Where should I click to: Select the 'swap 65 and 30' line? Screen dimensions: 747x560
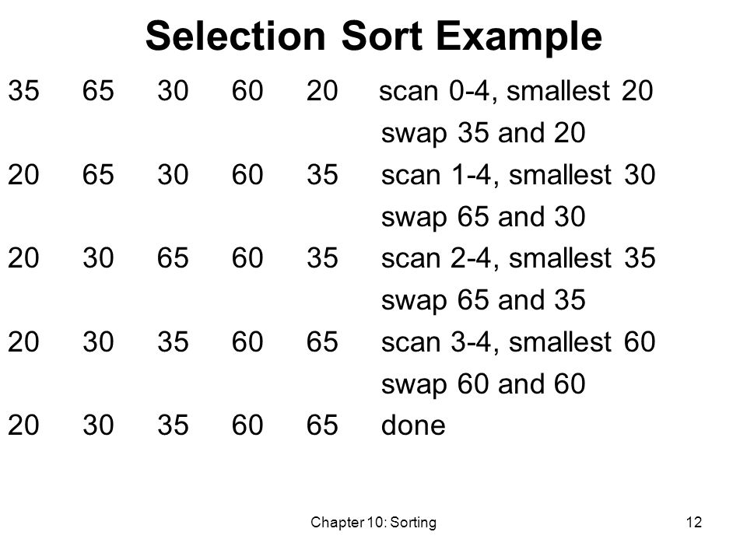click(x=483, y=217)
